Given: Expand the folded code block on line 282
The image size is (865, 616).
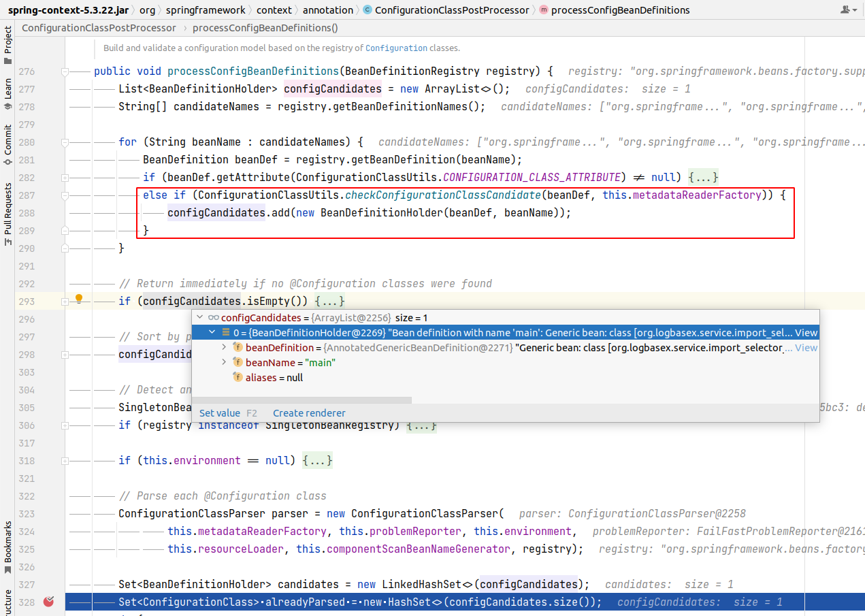Looking at the screenshot, I should 703,177.
